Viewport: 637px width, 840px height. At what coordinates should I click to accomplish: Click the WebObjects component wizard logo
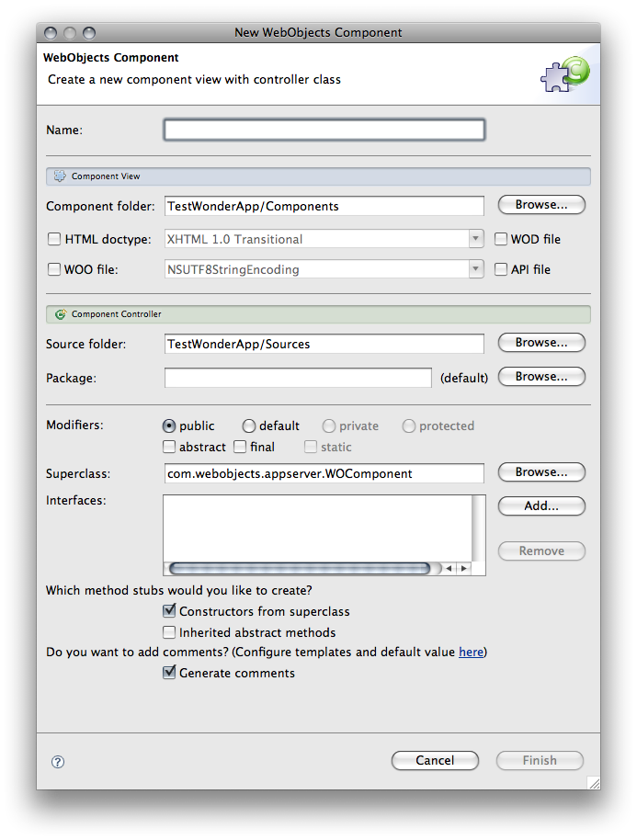565,74
